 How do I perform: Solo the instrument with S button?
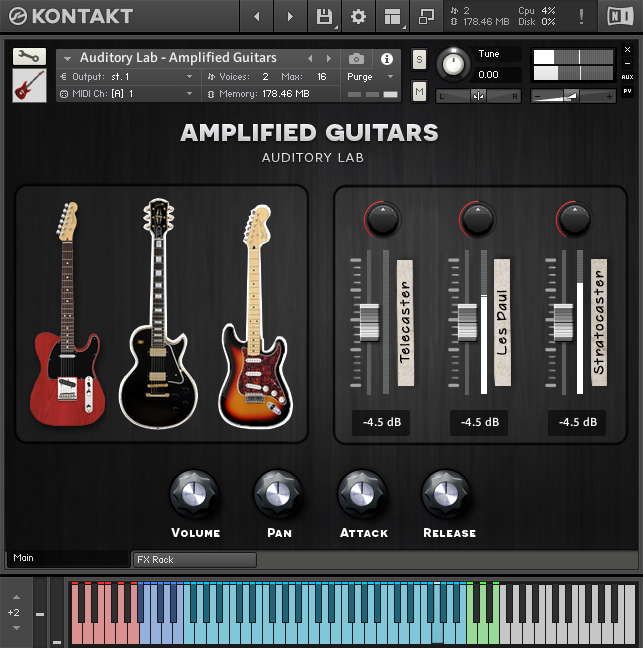[419, 60]
